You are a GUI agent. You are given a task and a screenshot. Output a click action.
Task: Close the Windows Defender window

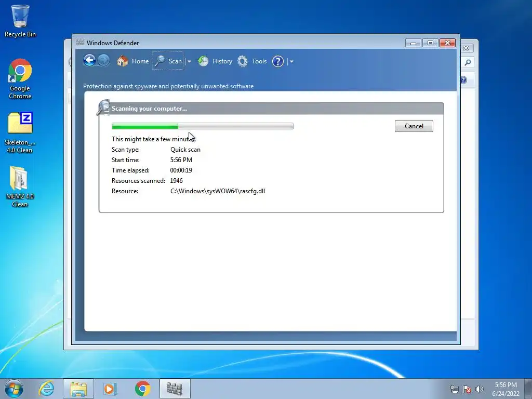(447, 43)
